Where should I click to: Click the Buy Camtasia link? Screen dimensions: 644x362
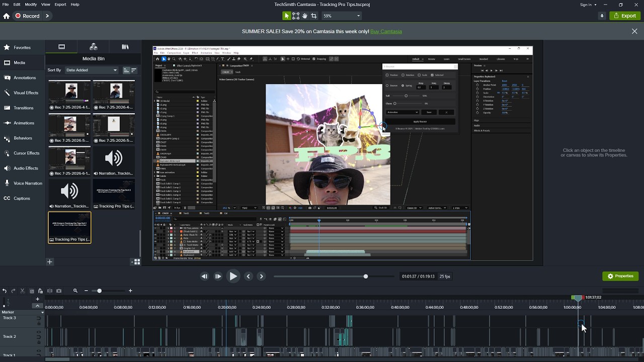(x=386, y=31)
